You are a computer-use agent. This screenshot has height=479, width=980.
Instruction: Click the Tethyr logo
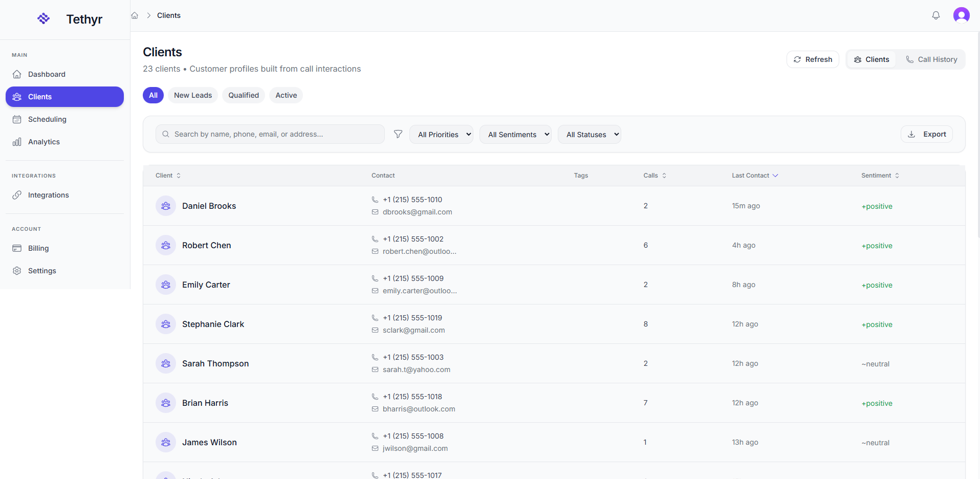tap(43, 18)
